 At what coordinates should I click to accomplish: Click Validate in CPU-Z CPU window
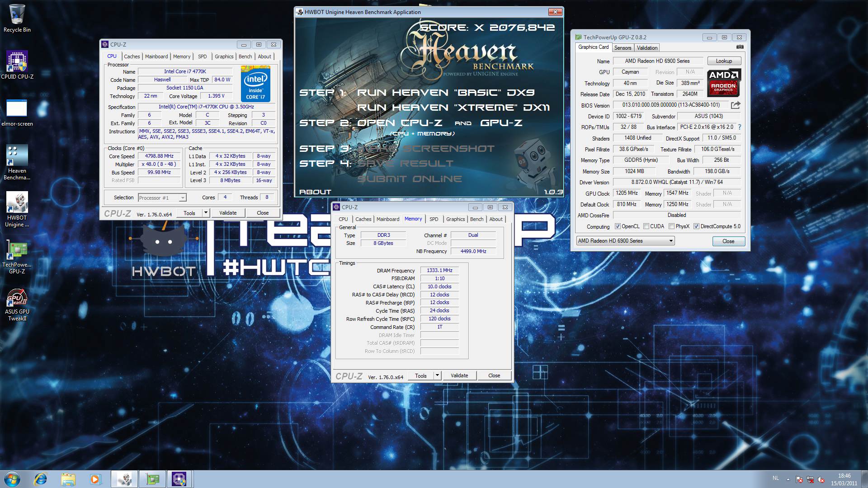[228, 213]
